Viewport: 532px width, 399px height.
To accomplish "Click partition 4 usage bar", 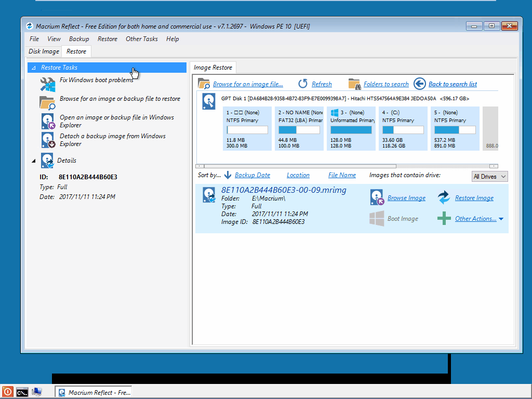I will 403,130.
